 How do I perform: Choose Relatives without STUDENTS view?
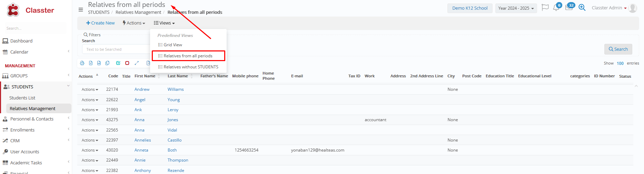point(190,67)
